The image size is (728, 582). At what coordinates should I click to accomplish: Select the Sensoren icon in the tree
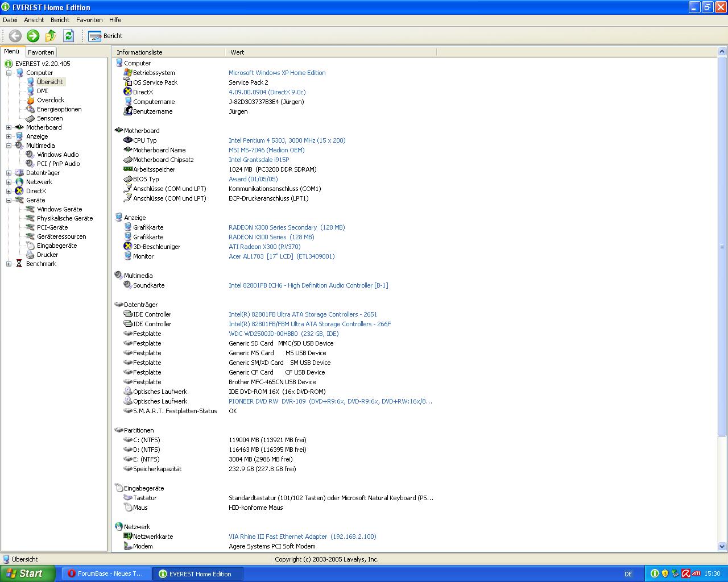pos(30,118)
